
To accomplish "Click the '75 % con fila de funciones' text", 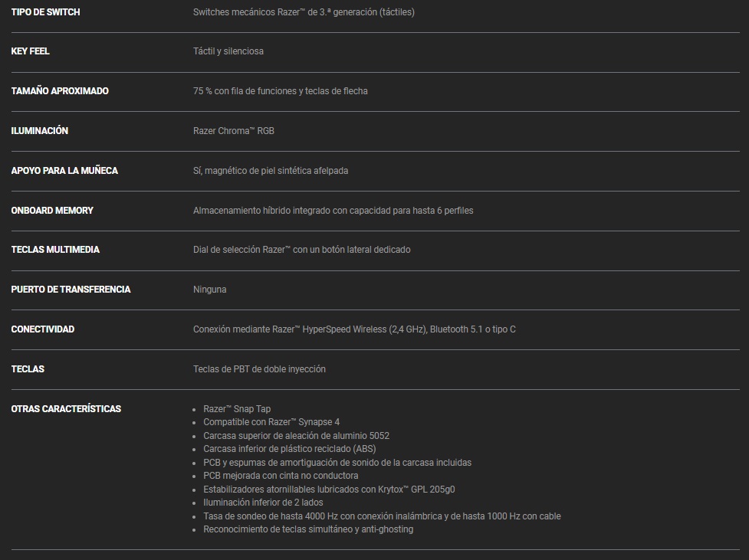I will point(280,91).
